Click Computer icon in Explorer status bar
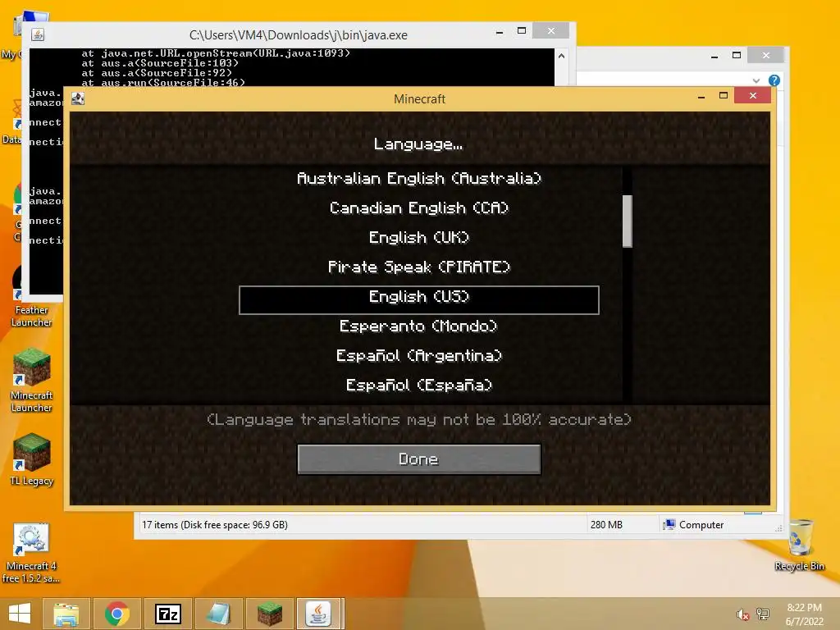The height and width of the screenshot is (630, 840). tap(669, 524)
